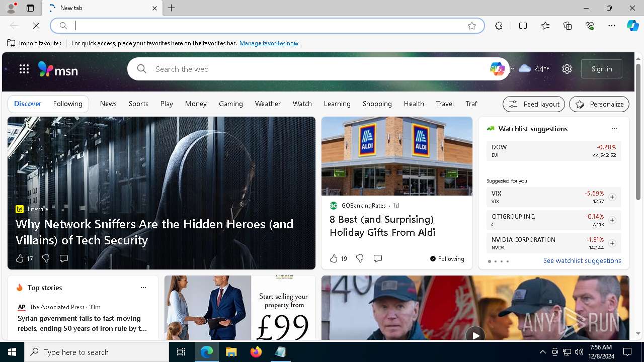Add NVIDIA Corporation to watchlist
644x362 pixels.
coord(612,243)
